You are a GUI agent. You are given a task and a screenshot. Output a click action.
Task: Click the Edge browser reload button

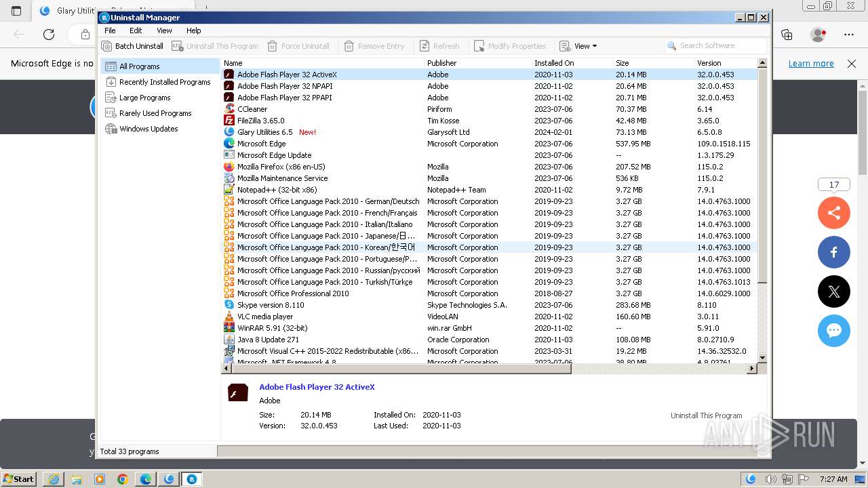[x=49, y=34]
